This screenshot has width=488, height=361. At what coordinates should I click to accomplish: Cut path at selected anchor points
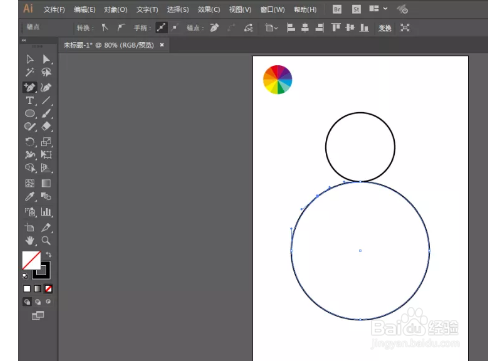[x=248, y=28]
